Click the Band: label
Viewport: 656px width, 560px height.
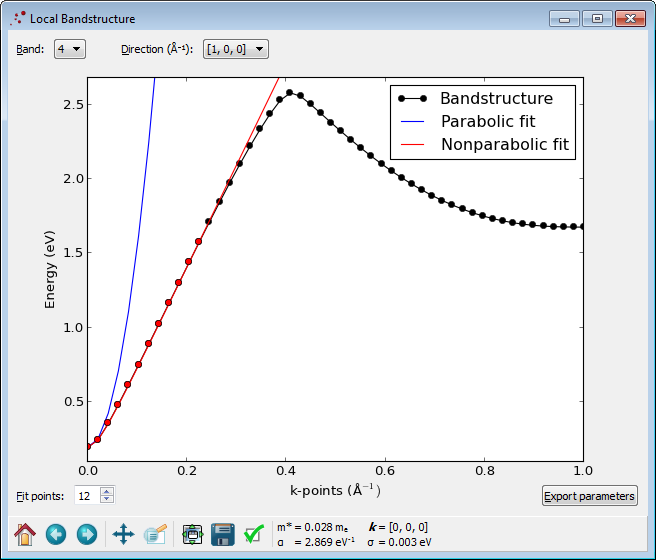[x=30, y=49]
